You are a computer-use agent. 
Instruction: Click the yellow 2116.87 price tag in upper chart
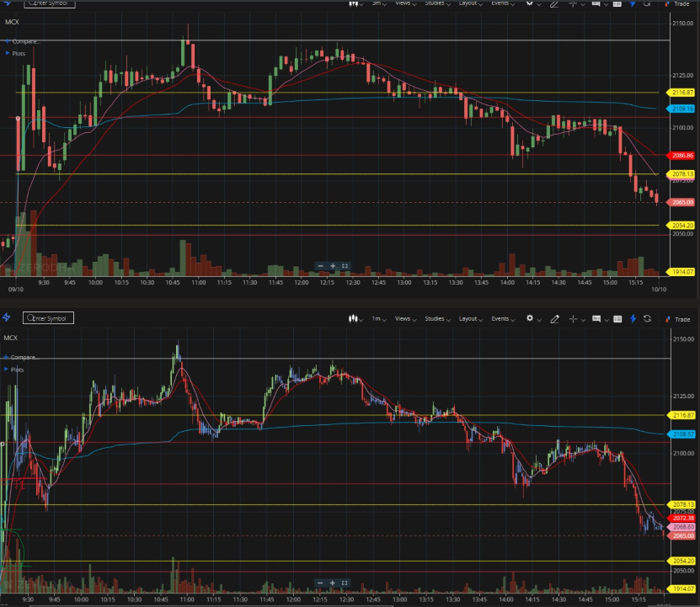pos(681,93)
